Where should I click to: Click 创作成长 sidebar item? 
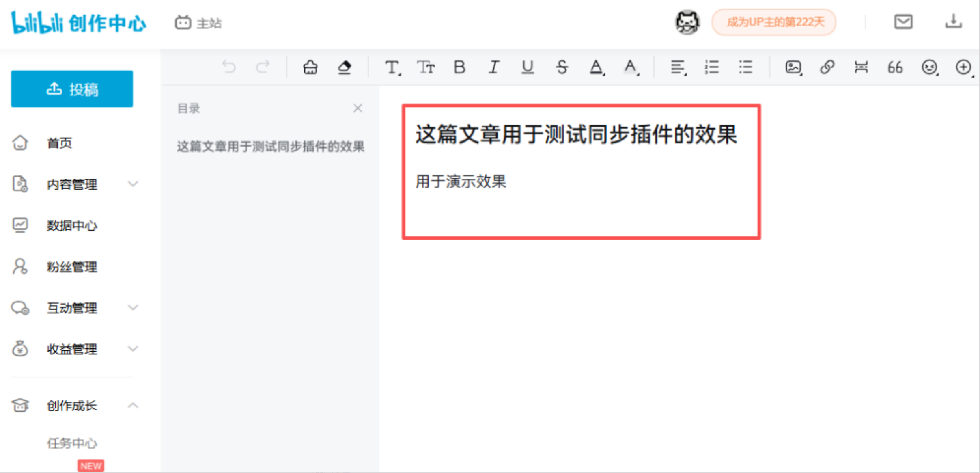[x=72, y=406]
